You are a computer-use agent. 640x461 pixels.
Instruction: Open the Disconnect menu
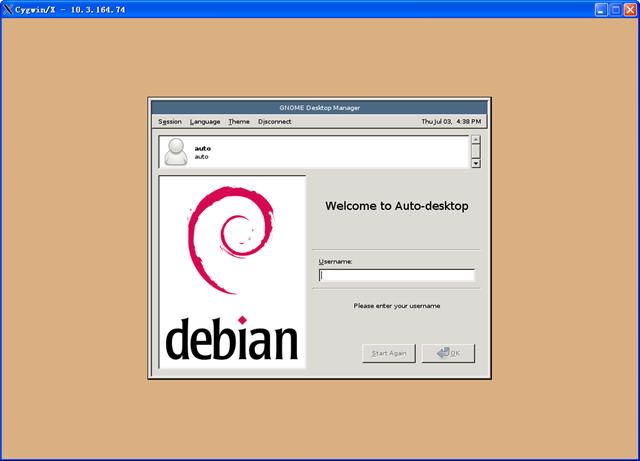click(274, 122)
